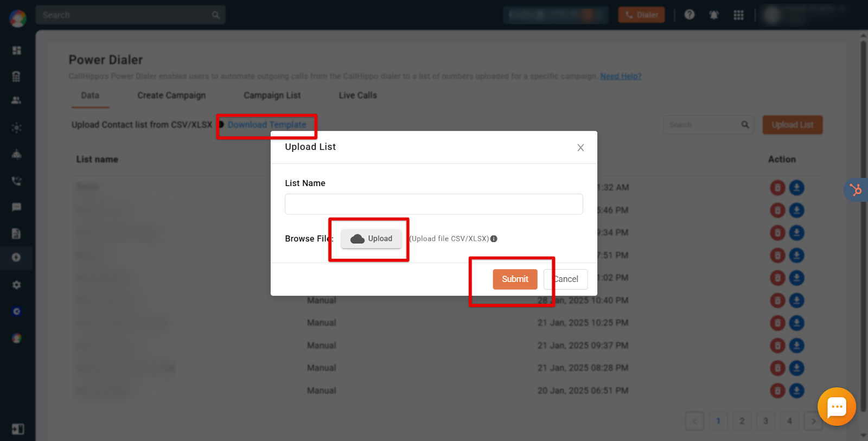This screenshot has width=868, height=441.
Task: Click the Upload button in Browse File
Action: pyautogui.click(x=371, y=239)
